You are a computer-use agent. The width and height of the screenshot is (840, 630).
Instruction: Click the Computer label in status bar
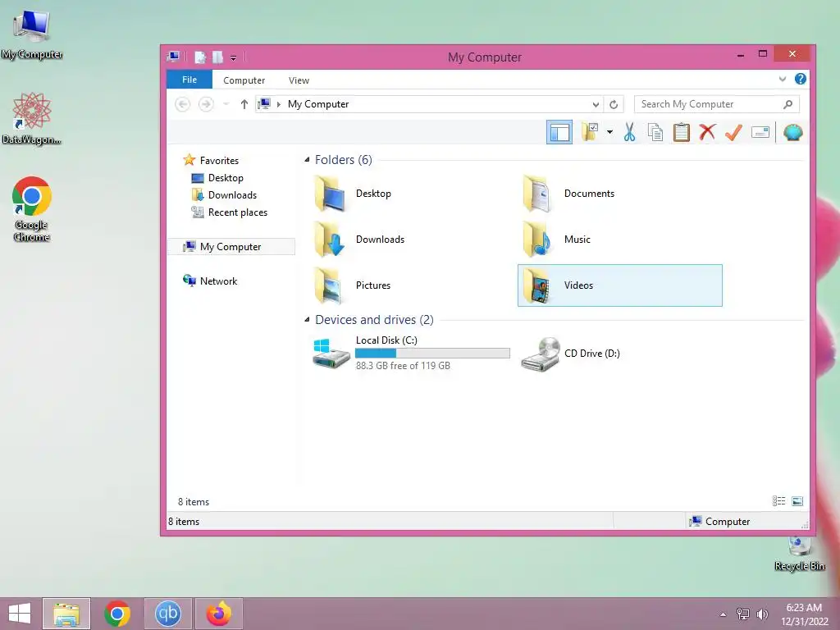(728, 521)
